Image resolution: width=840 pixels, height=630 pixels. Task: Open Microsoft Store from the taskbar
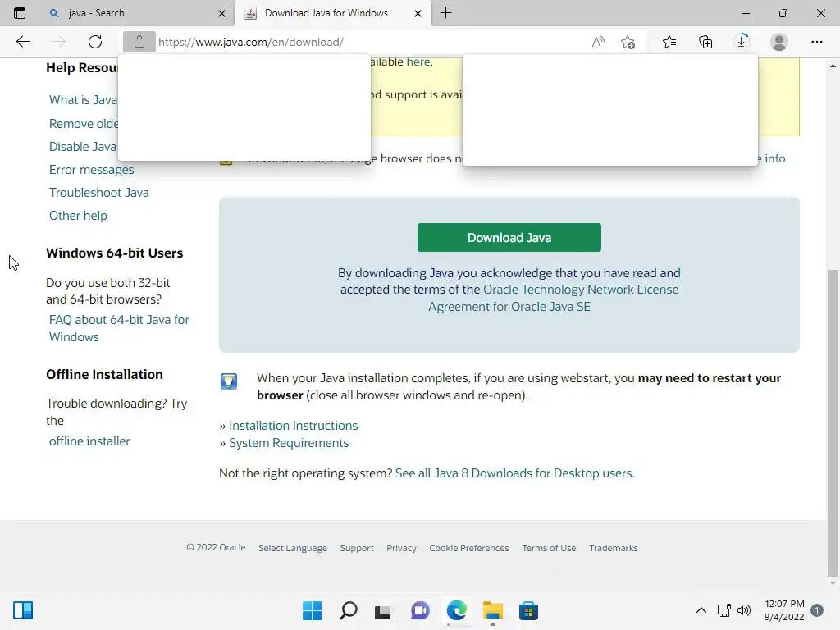click(x=528, y=610)
